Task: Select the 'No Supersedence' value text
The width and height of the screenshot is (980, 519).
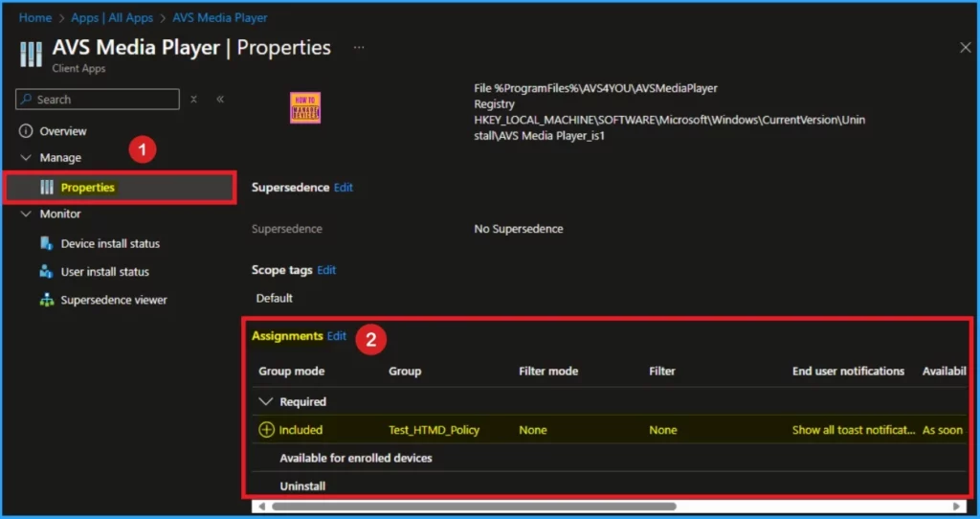Action: pyautogui.click(x=518, y=229)
